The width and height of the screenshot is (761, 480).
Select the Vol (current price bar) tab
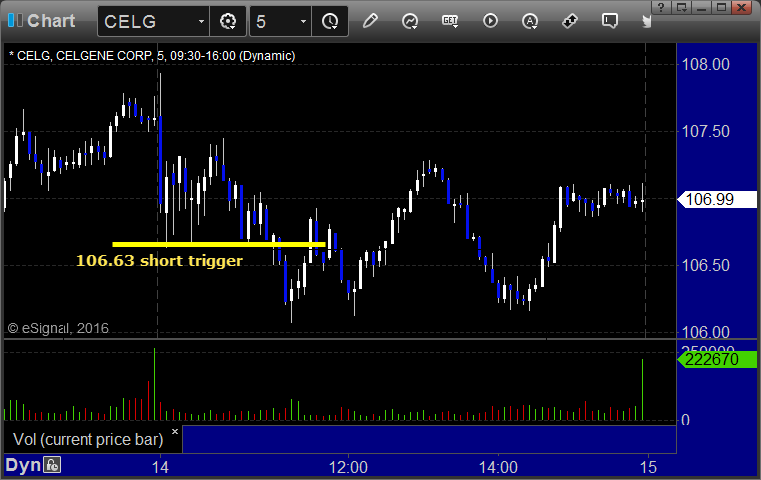(x=88, y=439)
